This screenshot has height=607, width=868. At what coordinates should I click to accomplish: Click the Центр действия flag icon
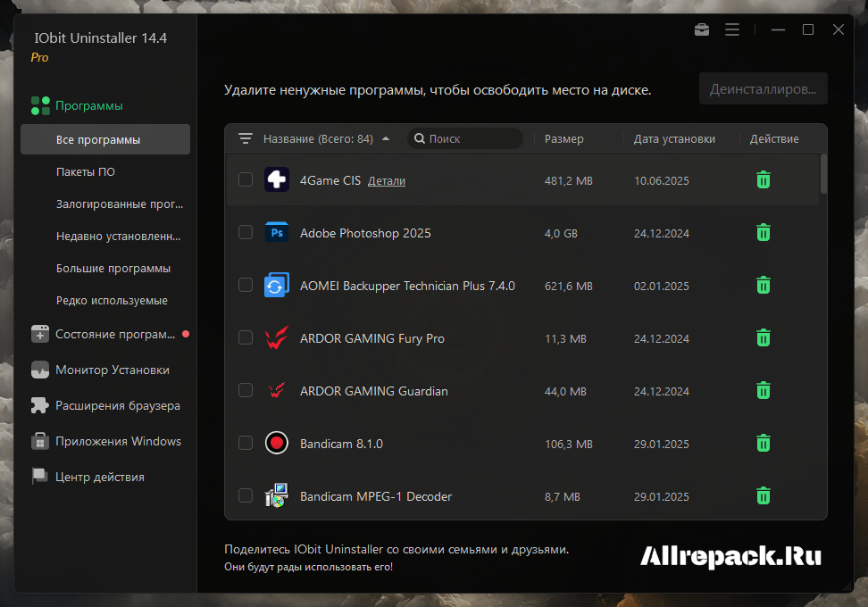click(x=40, y=477)
